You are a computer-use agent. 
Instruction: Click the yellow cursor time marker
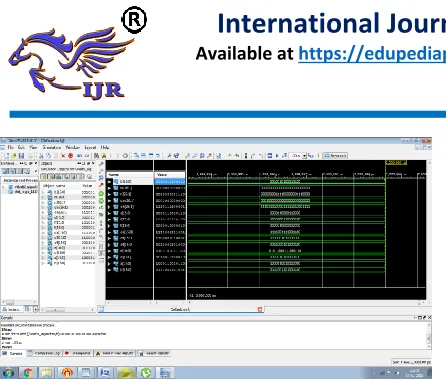click(396, 163)
